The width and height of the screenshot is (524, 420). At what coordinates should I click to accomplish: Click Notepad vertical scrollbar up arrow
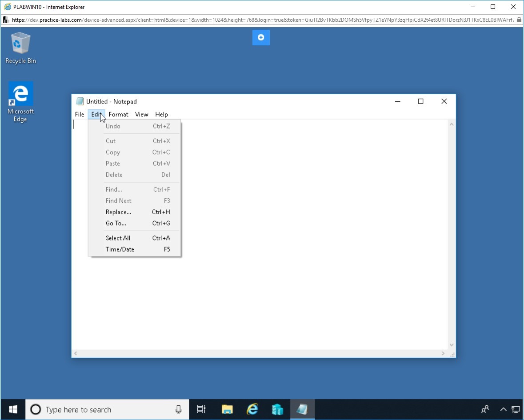click(452, 124)
